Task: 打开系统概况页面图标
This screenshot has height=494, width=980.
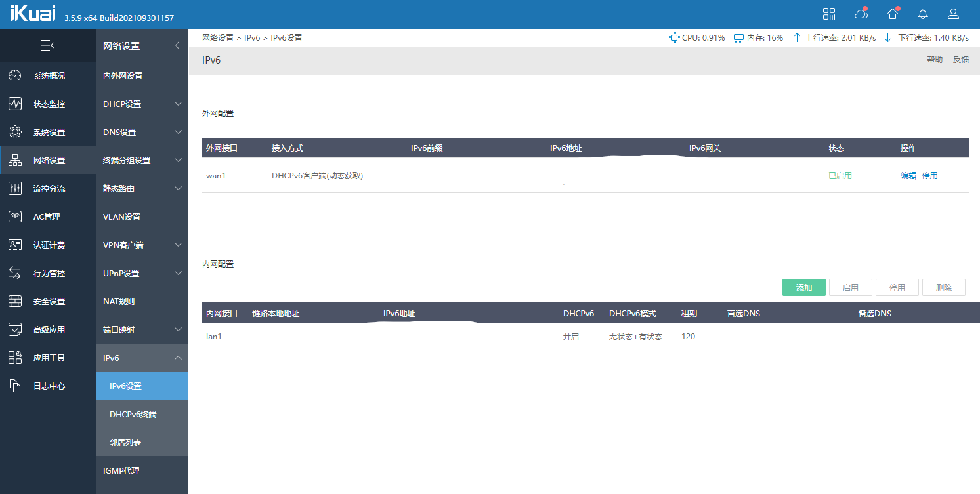Action: tap(14, 75)
